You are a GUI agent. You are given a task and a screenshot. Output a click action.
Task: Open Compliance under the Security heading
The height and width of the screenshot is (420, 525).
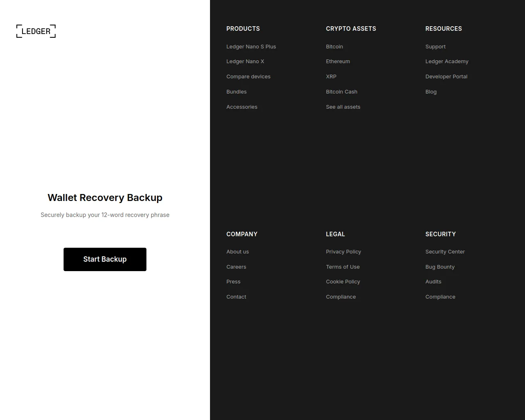coord(440,297)
